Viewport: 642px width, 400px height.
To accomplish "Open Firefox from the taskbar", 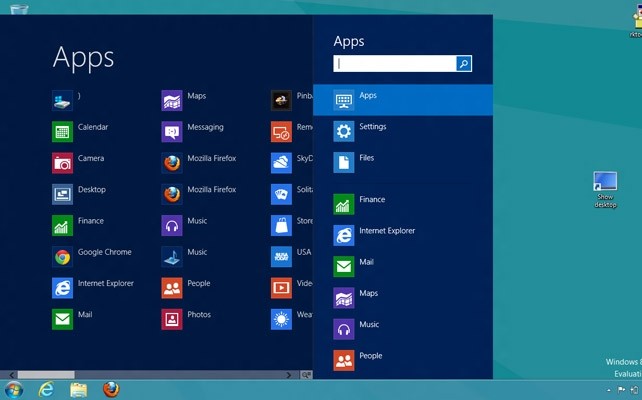I will [x=111, y=389].
